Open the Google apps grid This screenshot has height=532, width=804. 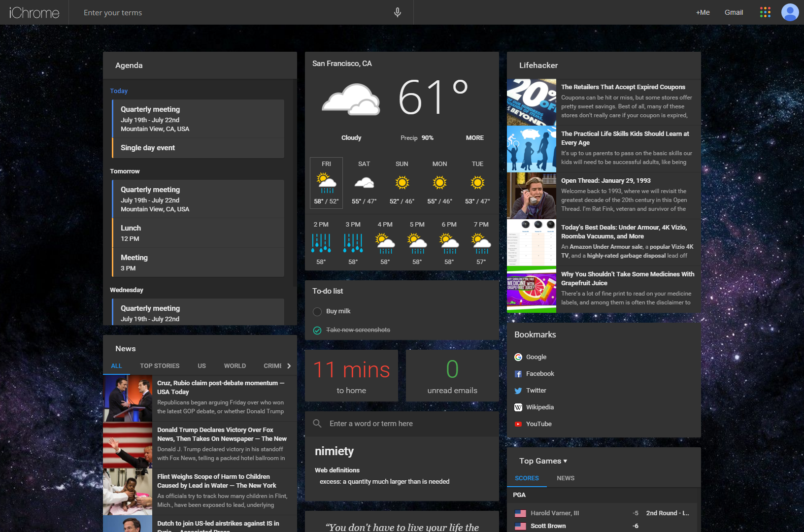point(765,12)
